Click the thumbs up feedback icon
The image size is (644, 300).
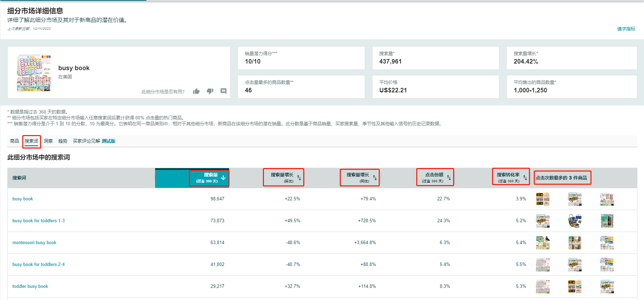coord(196,91)
